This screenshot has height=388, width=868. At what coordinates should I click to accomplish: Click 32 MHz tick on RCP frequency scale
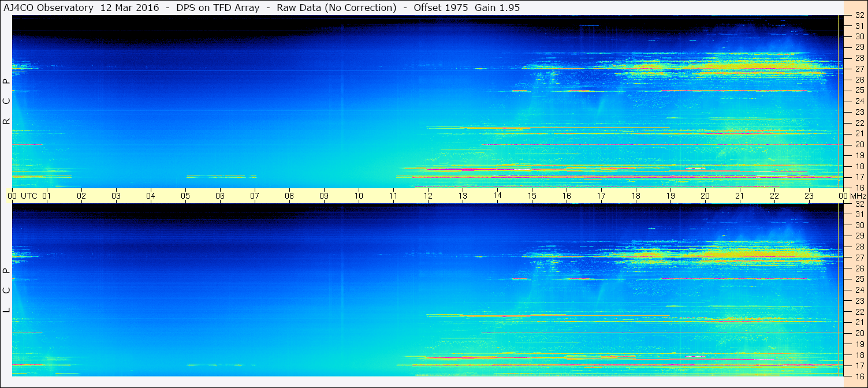pos(859,16)
